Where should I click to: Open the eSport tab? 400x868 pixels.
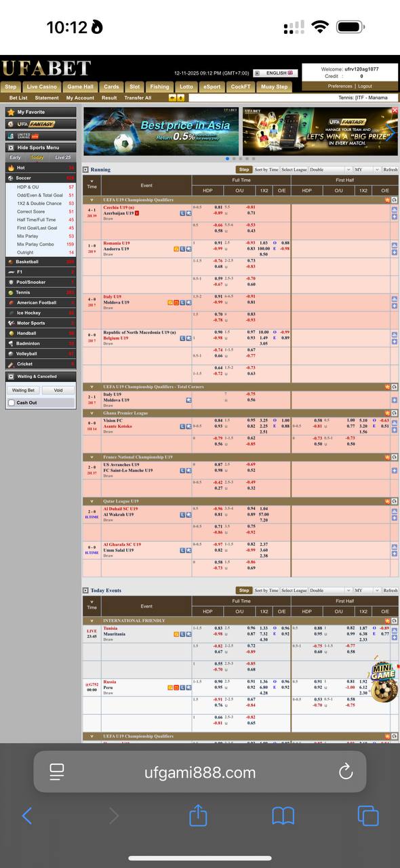212,87
